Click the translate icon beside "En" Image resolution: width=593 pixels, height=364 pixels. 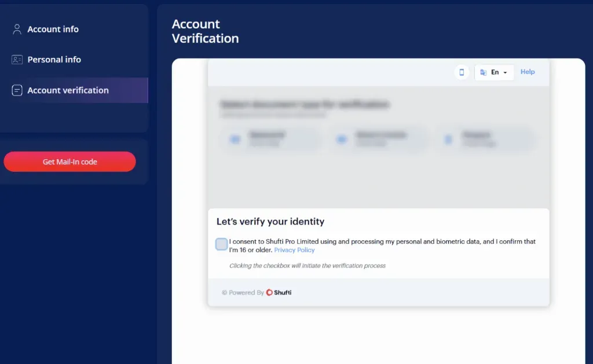tap(484, 72)
